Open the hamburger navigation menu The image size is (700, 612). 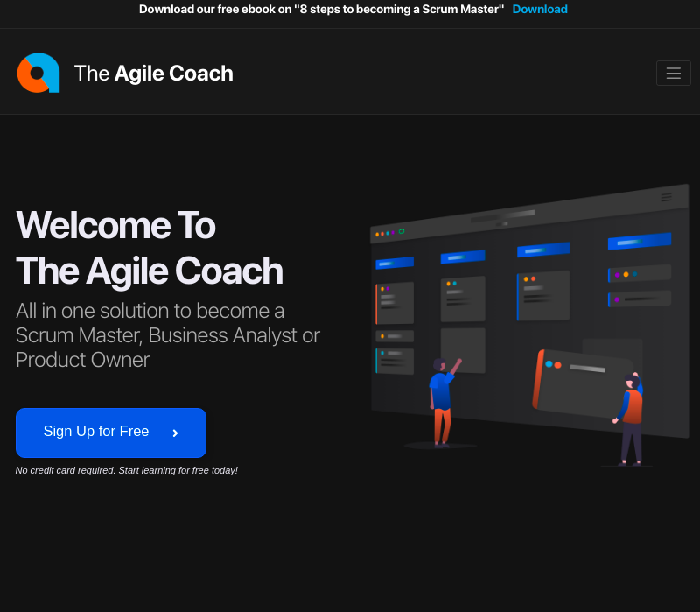coord(673,74)
